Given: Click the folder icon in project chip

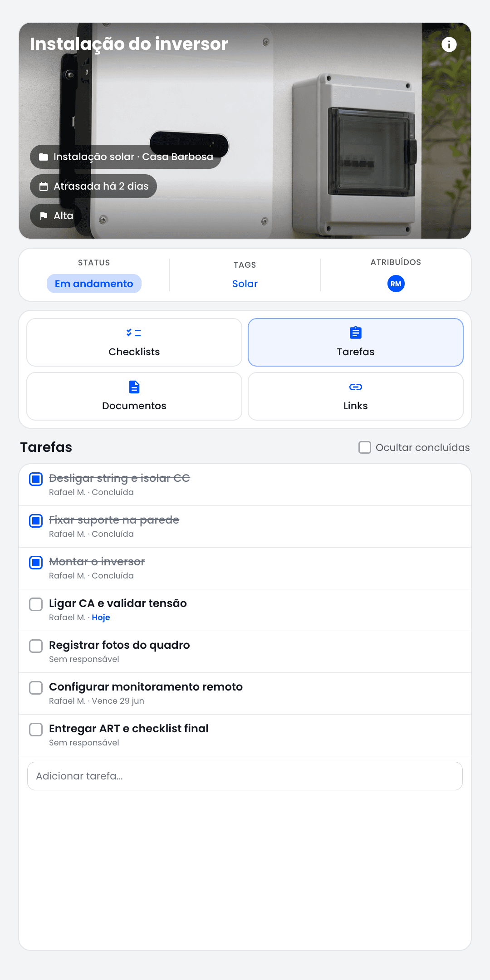Looking at the screenshot, I should [44, 157].
